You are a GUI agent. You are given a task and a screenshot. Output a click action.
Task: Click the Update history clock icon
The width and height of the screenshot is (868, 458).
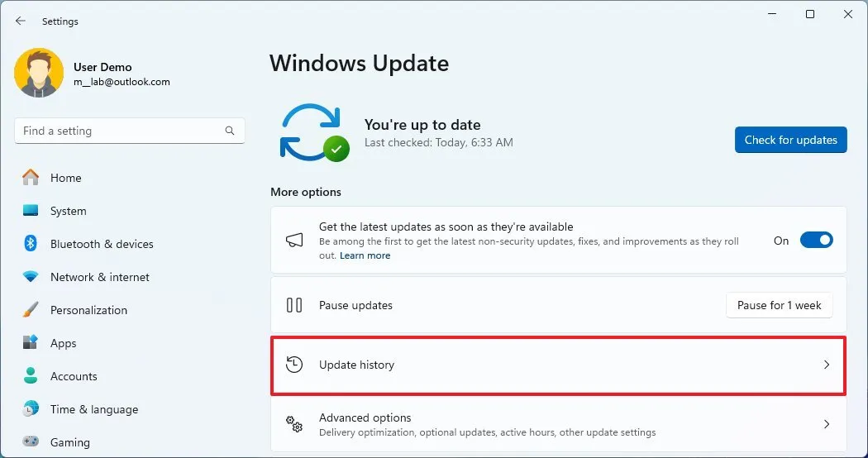[x=294, y=365]
